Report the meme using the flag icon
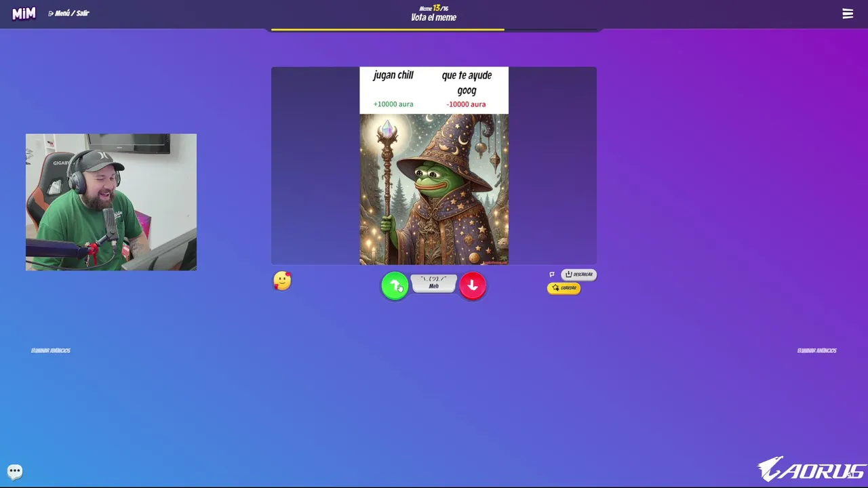 click(x=552, y=274)
